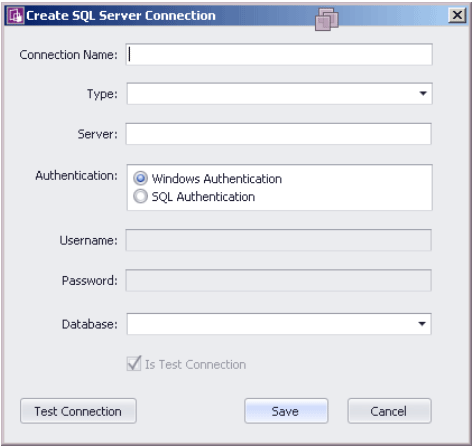
Task: Click the Windows Authentication label text
Action: coord(217,179)
